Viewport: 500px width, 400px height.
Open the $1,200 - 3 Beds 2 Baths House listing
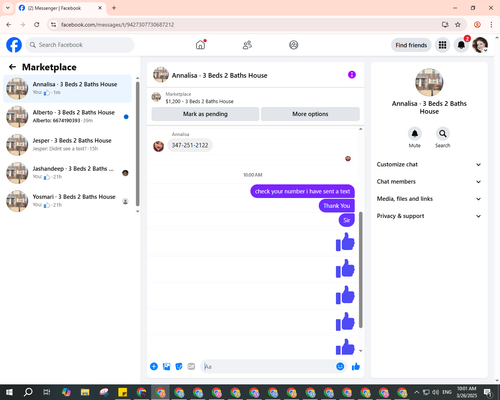pyautogui.click(x=199, y=101)
